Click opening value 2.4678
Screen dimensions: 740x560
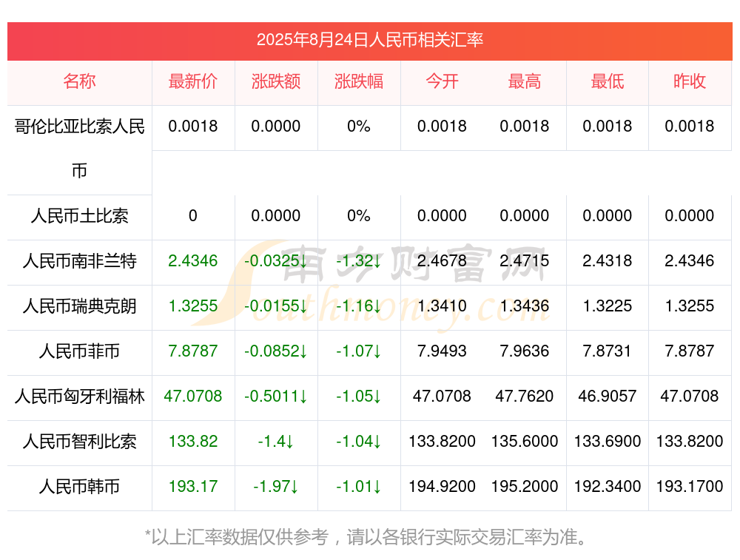[442, 261]
